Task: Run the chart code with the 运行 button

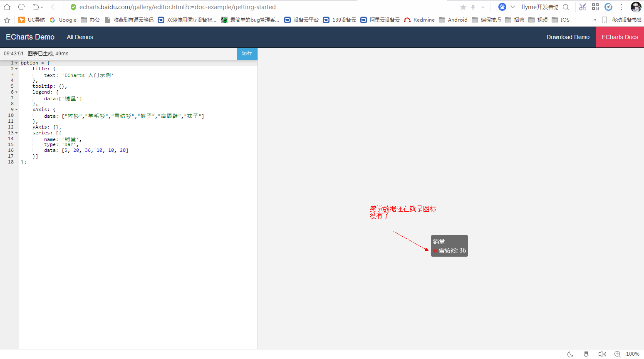Action: pyautogui.click(x=247, y=53)
